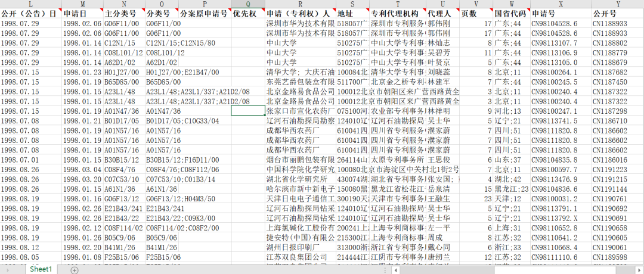Add a new sheet with the plus button
Screen dimensions: 644x274
(74, 270)
